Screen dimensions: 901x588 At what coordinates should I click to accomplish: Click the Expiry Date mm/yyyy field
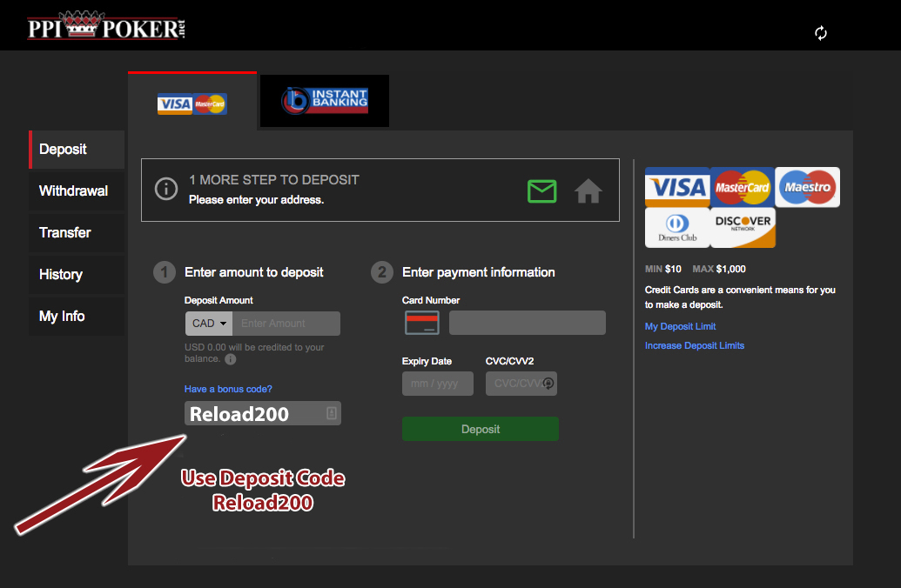[437, 384]
